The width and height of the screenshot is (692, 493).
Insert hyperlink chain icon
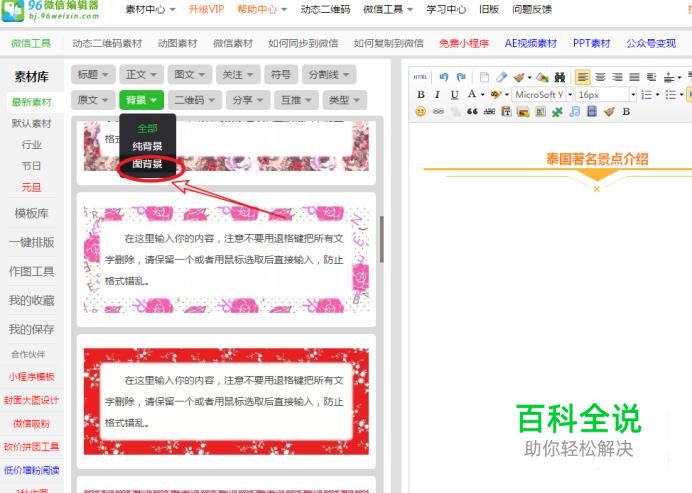coord(438,112)
